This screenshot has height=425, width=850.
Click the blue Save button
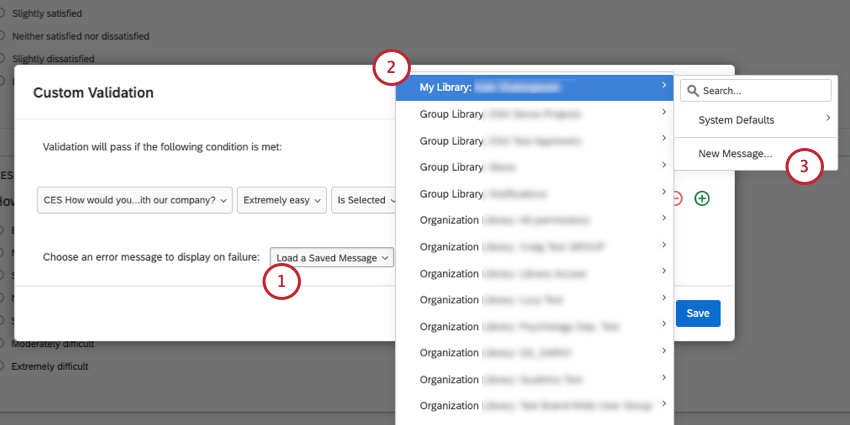698,313
